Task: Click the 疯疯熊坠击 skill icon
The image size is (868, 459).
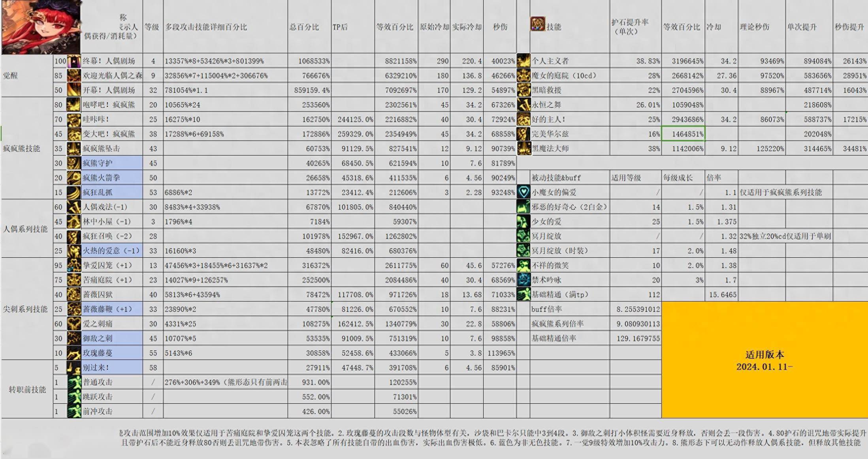Action: tap(74, 148)
